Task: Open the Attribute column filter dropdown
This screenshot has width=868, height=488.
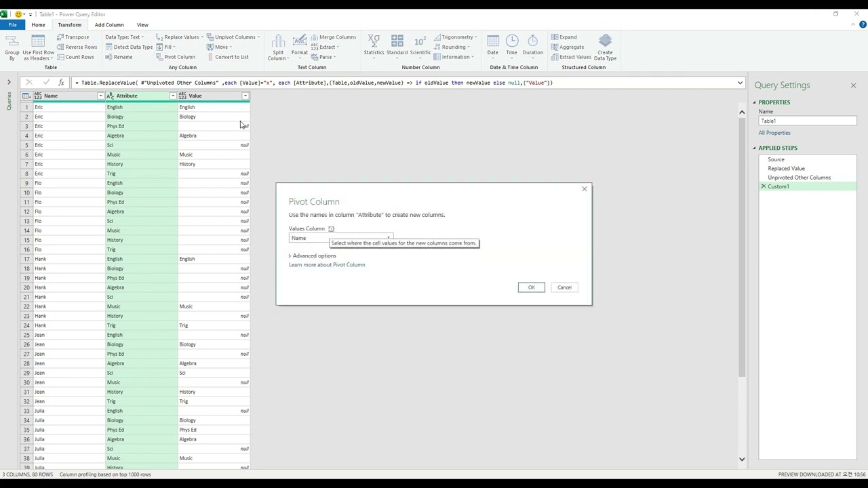Action: coord(172,96)
